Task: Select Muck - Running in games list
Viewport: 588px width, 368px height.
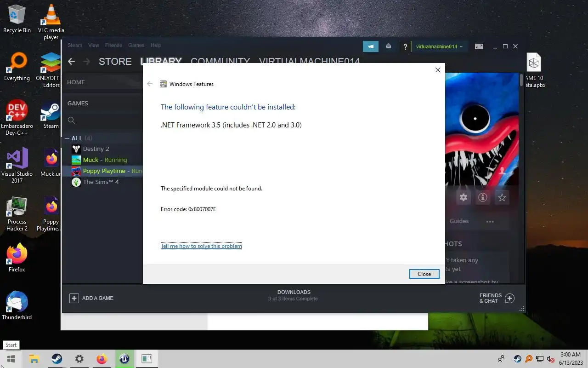Action: pyautogui.click(x=105, y=160)
